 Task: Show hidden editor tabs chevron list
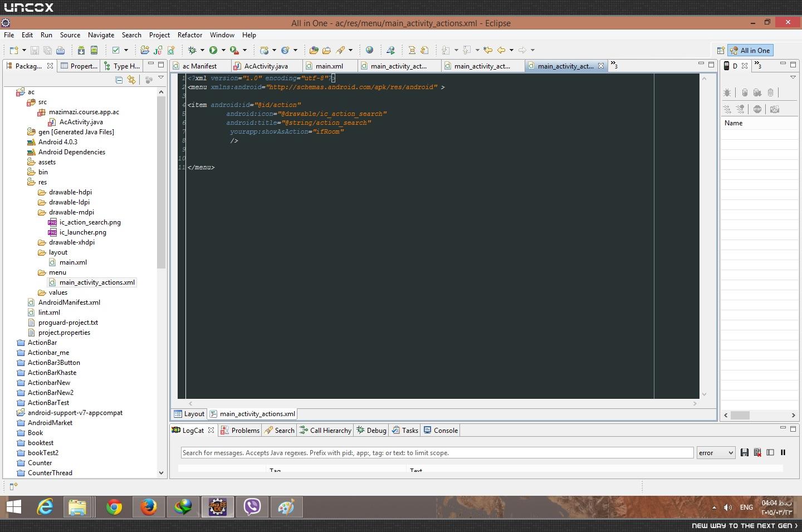(614, 65)
